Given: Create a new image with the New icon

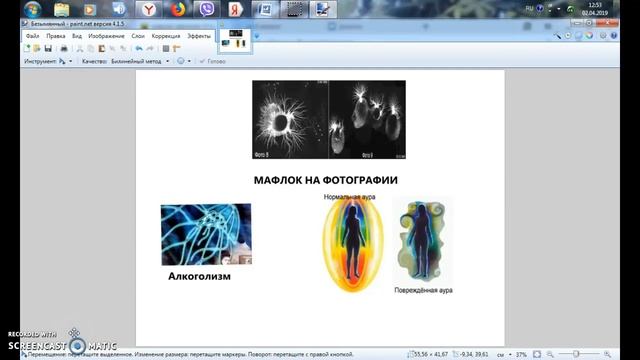Looking at the screenshot, I should coord(27,49).
